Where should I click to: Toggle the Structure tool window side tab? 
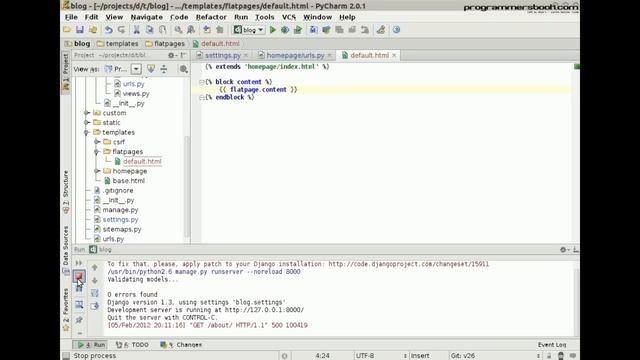(65, 192)
